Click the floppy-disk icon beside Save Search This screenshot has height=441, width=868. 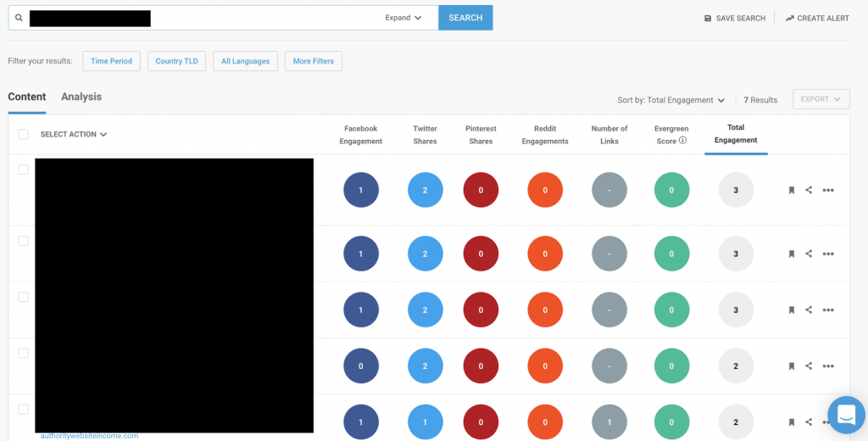pyautogui.click(x=708, y=19)
